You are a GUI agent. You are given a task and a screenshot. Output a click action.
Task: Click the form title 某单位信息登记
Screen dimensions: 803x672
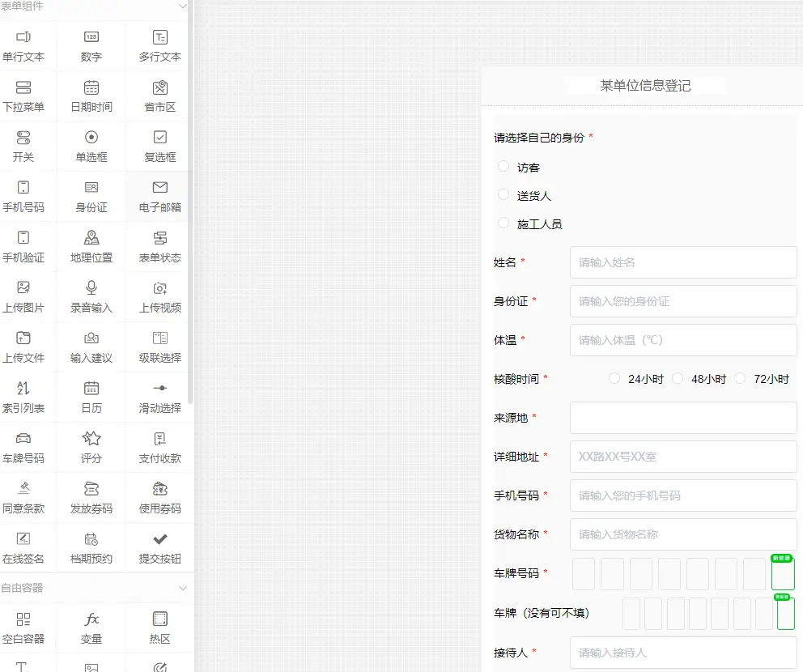tap(645, 84)
